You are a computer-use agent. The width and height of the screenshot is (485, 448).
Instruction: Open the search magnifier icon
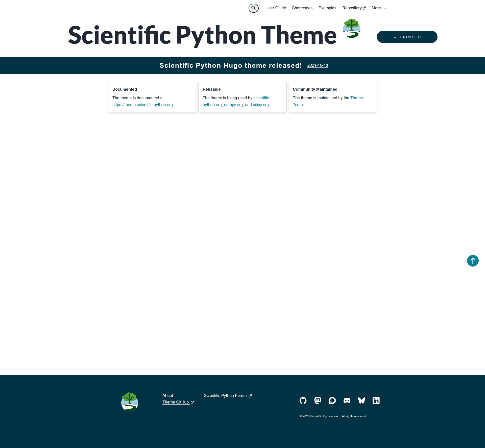tap(253, 8)
